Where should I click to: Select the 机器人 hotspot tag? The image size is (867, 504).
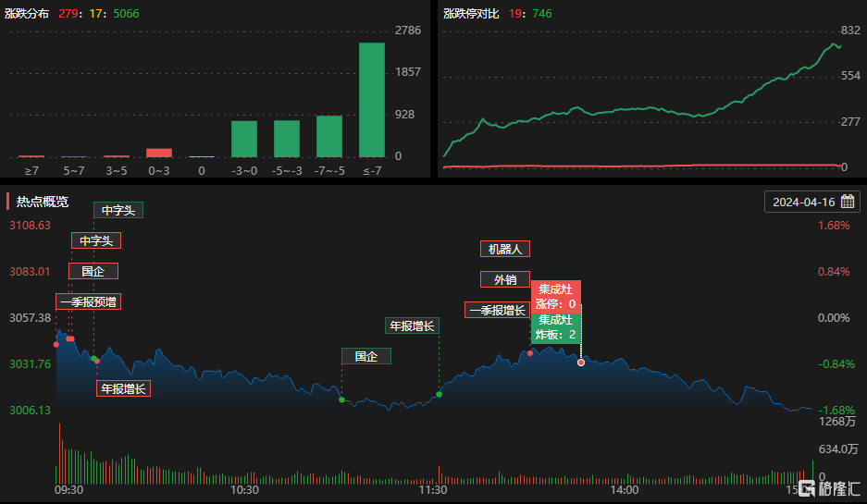(505, 249)
